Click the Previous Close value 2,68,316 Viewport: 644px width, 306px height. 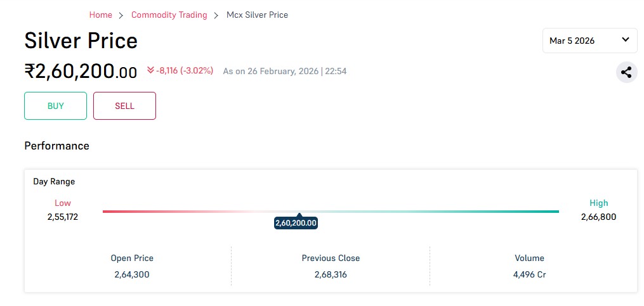331,274
